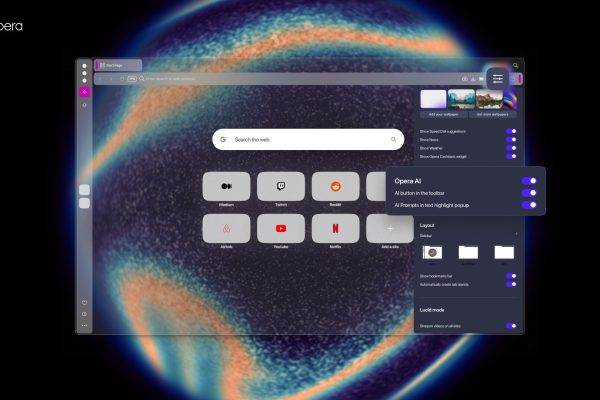Click the Add your wallpaper button
This screenshot has height=400, width=600.
click(443, 116)
